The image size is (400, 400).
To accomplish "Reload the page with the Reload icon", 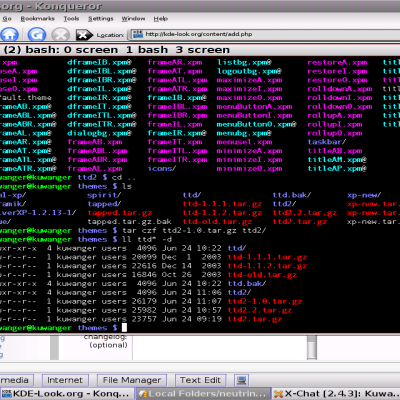I will [x=37, y=34].
